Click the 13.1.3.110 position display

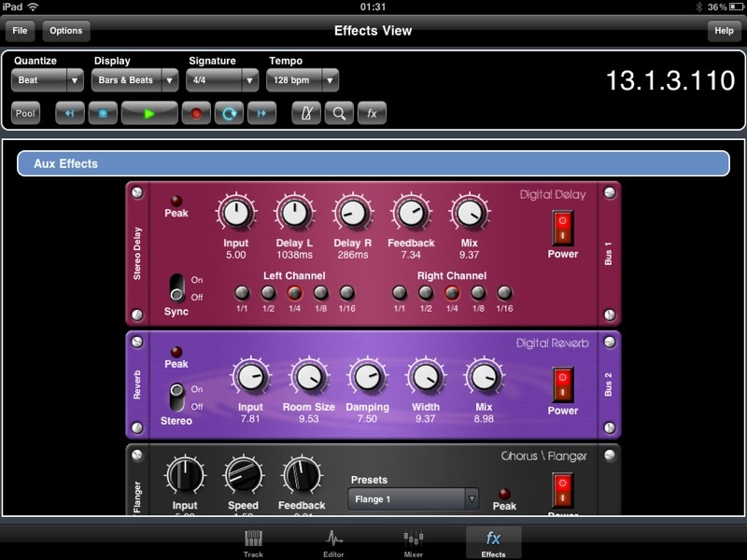click(x=670, y=80)
